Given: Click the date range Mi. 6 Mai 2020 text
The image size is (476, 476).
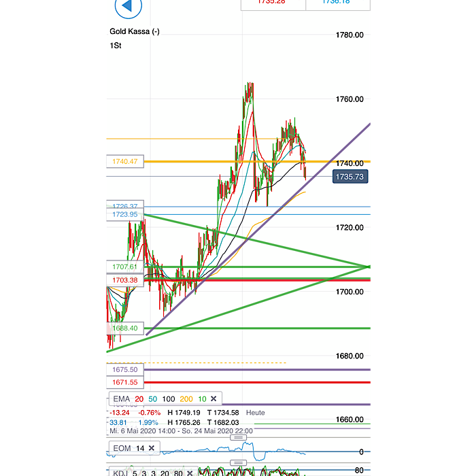Looking at the screenshot, I should click(x=181, y=431).
